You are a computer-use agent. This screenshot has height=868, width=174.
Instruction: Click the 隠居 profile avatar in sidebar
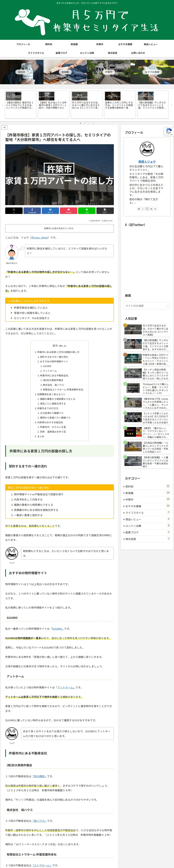(x=147, y=149)
